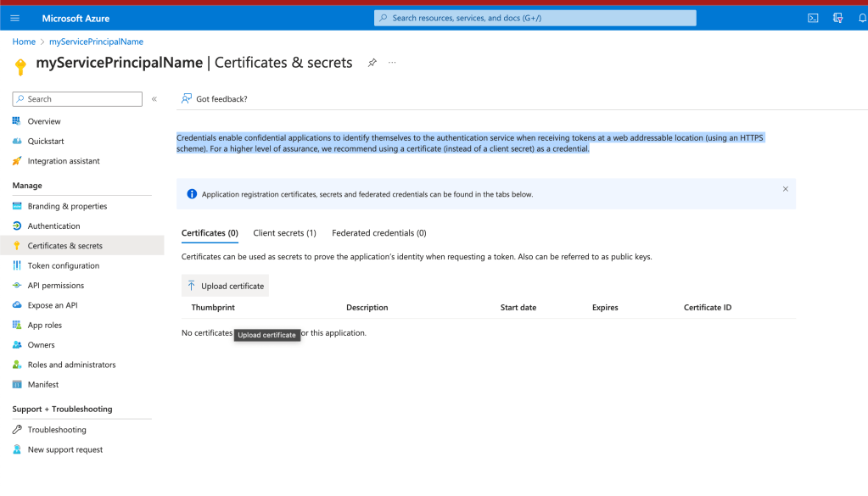Click the Support + Troubleshooting heading
Viewport: 868px width, 496px height.
coord(62,409)
